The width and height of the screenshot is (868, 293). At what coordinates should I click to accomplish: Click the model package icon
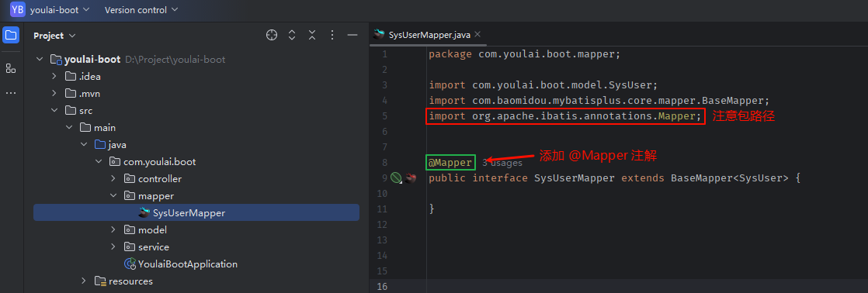[130, 229]
